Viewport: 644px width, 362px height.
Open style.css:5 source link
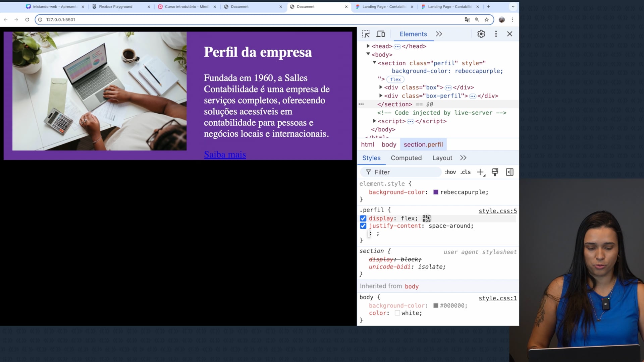(497, 211)
